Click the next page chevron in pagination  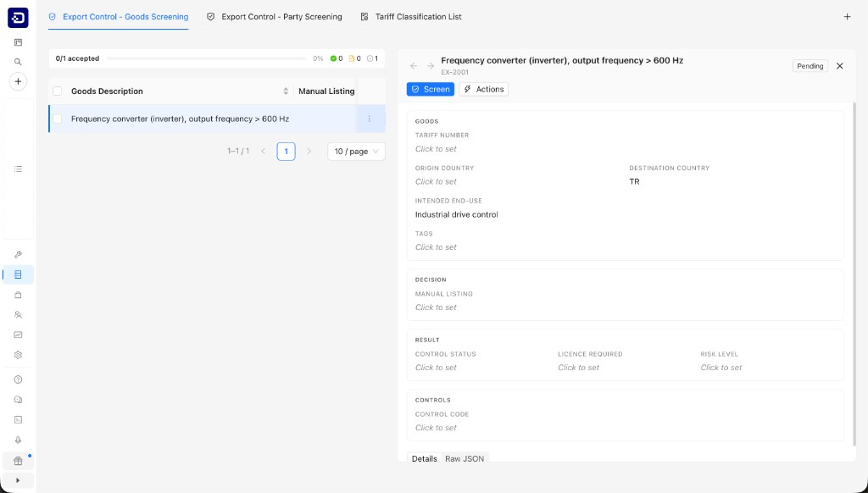point(309,151)
